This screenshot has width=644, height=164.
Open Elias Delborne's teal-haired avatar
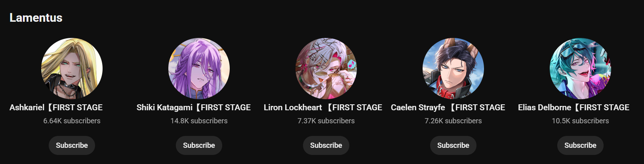point(580,68)
